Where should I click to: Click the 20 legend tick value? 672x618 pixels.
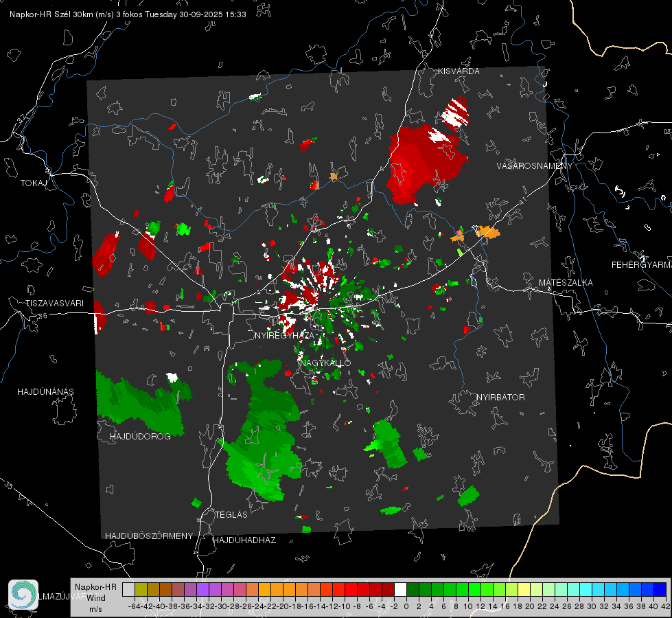[530, 606]
